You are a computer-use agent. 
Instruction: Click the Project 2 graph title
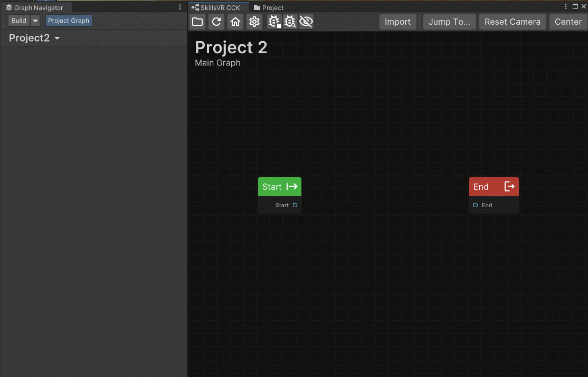[x=231, y=47]
